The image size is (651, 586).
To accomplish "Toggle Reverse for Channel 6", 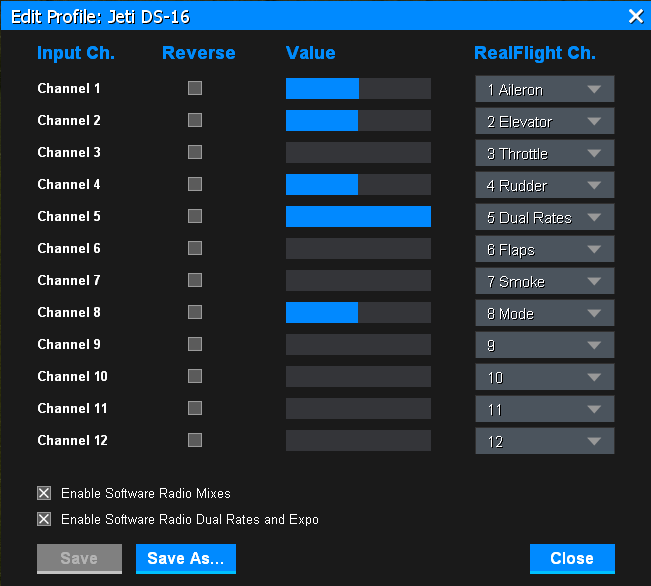I will pyautogui.click(x=195, y=248).
